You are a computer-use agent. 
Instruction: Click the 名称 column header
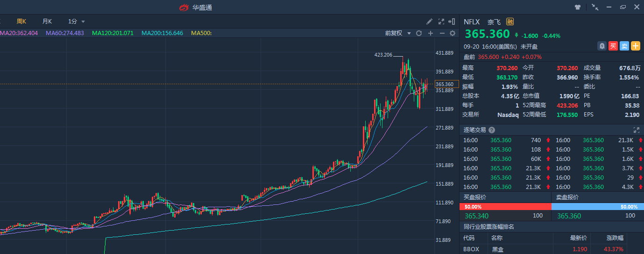(497, 238)
